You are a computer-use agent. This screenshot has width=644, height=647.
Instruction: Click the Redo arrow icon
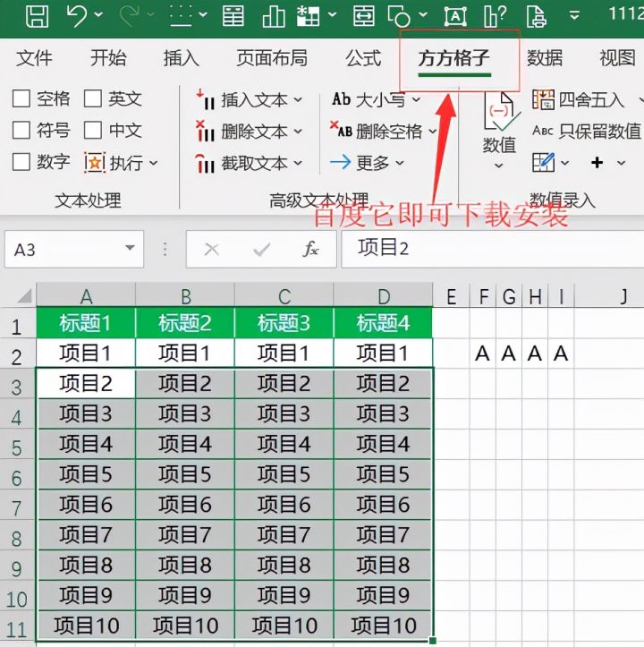(x=130, y=16)
